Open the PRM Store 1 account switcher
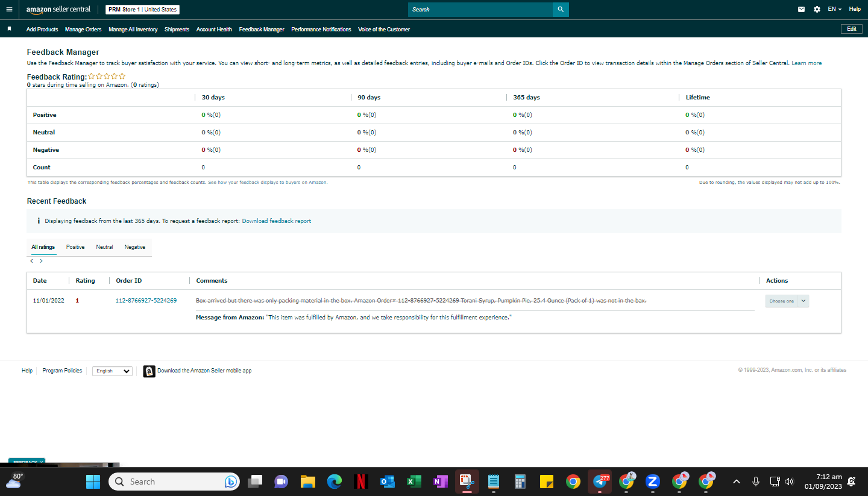 (142, 10)
